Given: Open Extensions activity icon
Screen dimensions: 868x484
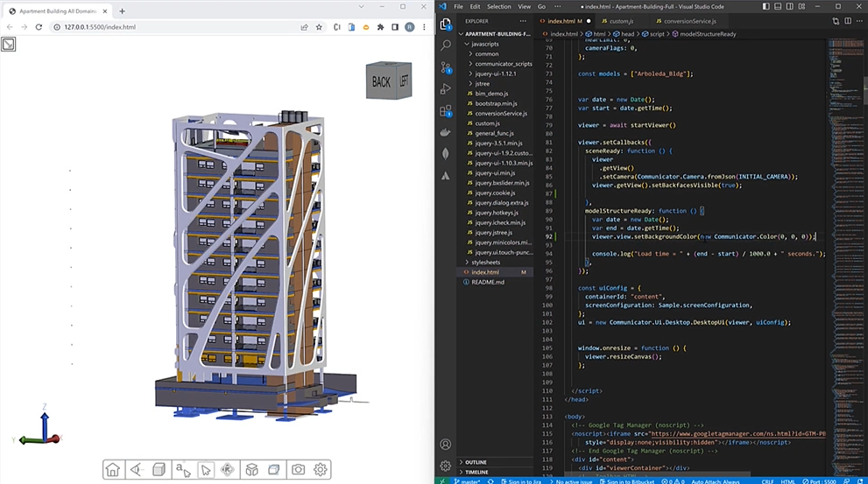Looking at the screenshot, I should click(446, 110).
